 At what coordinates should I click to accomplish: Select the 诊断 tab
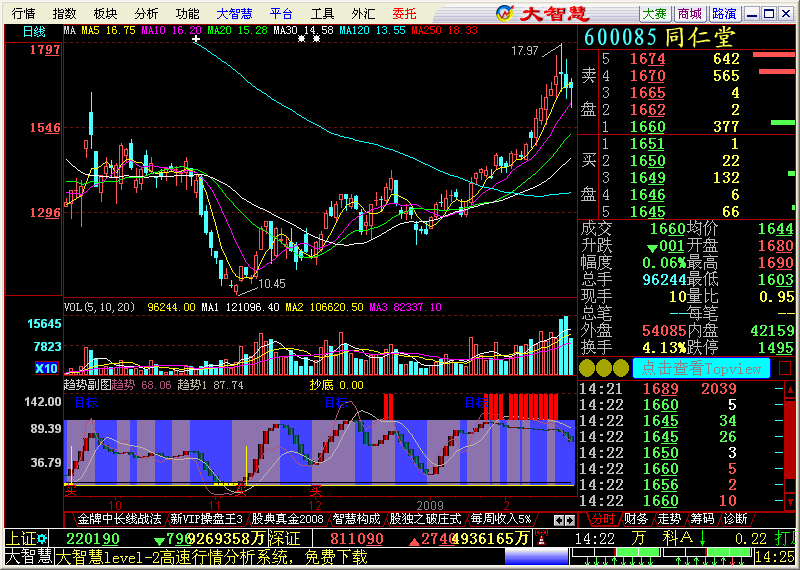(x=735, y=519)
